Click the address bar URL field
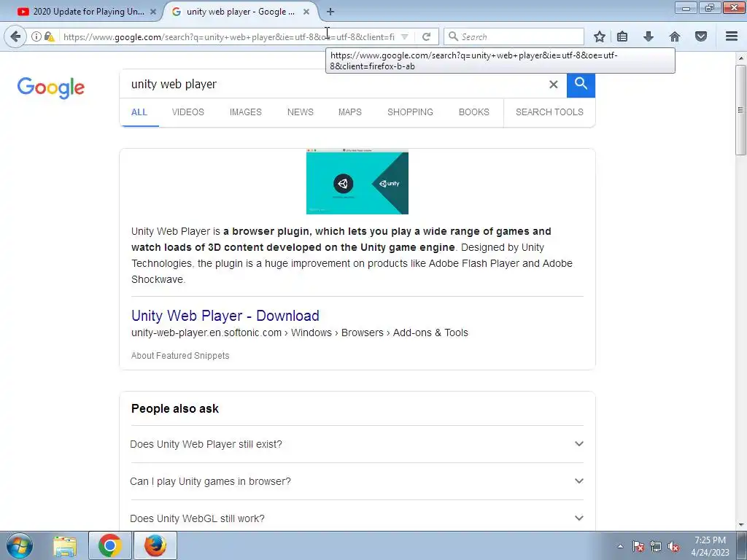The width and height of the screenshot is (747, 560). coord(228,36)
